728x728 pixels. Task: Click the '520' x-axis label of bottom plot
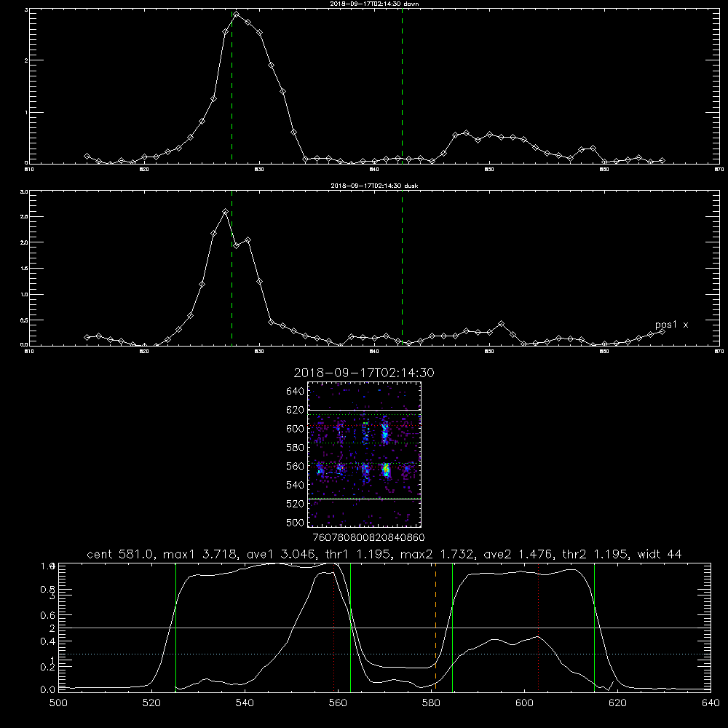(152, 703)
